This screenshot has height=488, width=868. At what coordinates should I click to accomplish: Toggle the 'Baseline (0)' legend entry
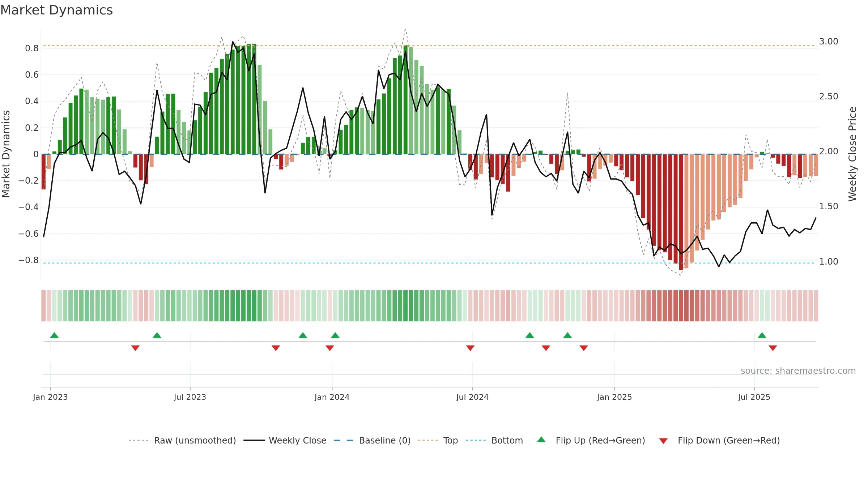click(385, 440)
